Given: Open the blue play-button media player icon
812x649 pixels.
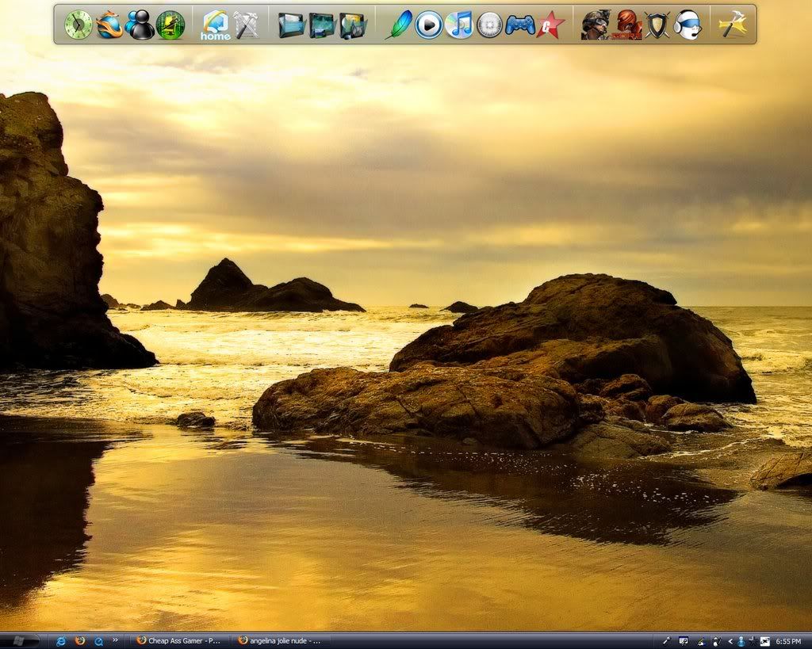Looking at the screenshot, I should (x=429, y=25).
